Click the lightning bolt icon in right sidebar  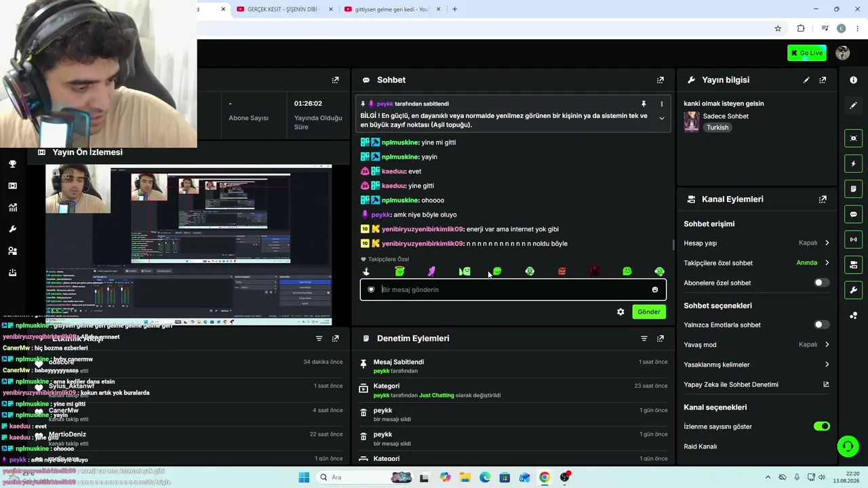click(853, 163)
